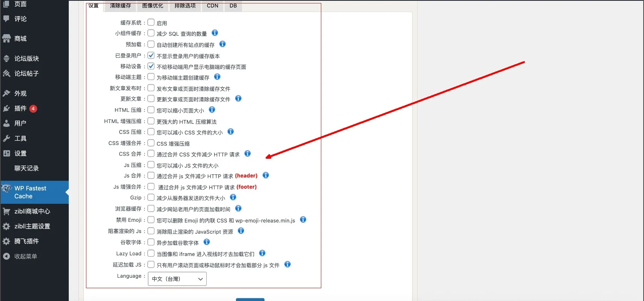
Task: Click info icon beside CSS 合并 option
Action: click(248, 154)
